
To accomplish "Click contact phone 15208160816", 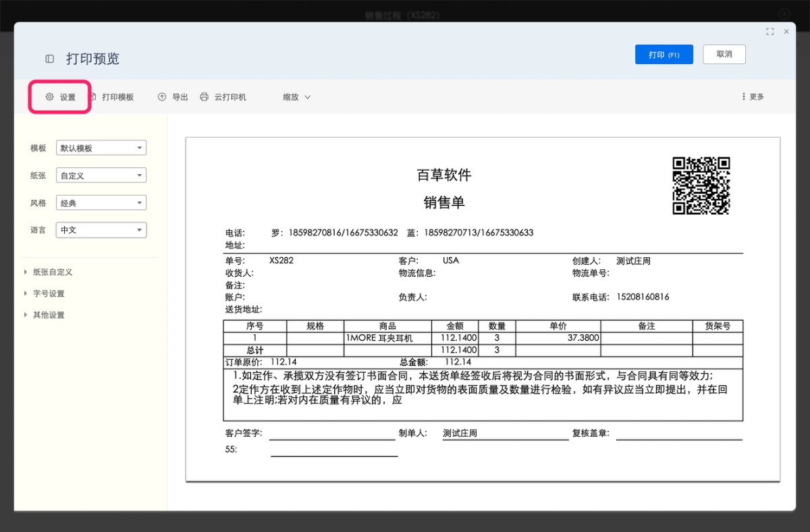I will click(x=643, y=297).
